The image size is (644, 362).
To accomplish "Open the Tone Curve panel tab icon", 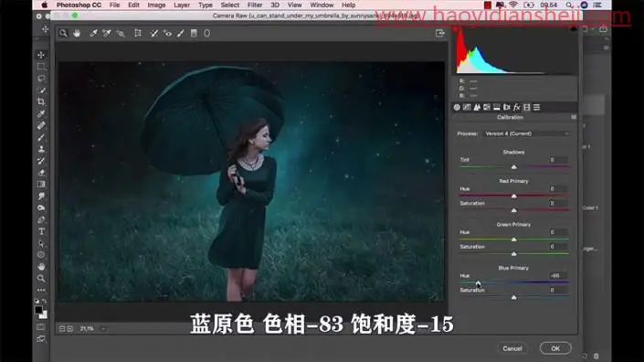I will coord(467,107).
